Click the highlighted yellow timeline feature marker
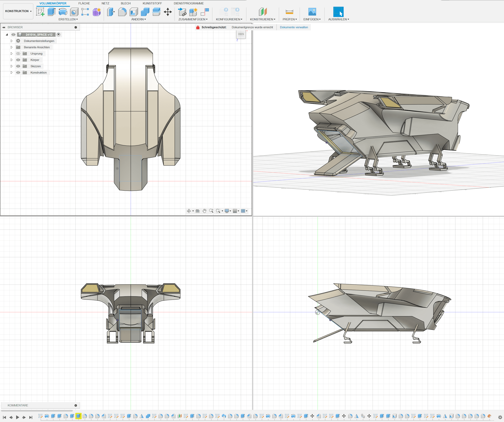The width and height of the screenshot is (504, 422). point(78,416)
